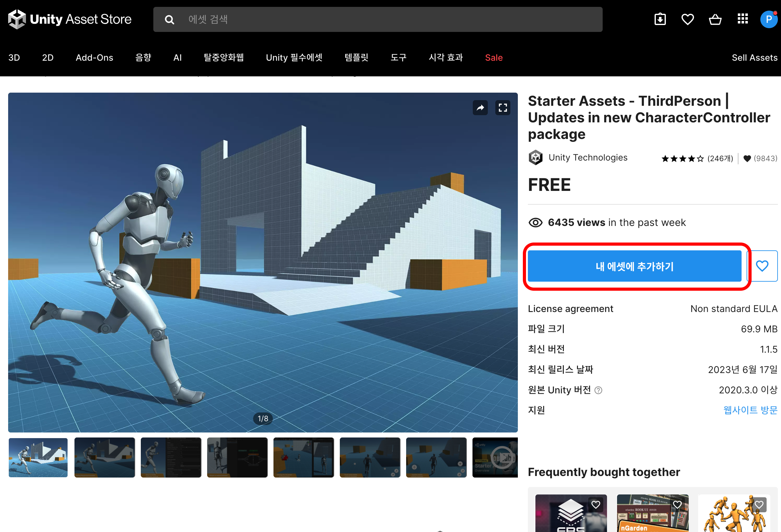Open the 3D category menu
This screenshot has width=781, height=532.
[x=14, y=58]
